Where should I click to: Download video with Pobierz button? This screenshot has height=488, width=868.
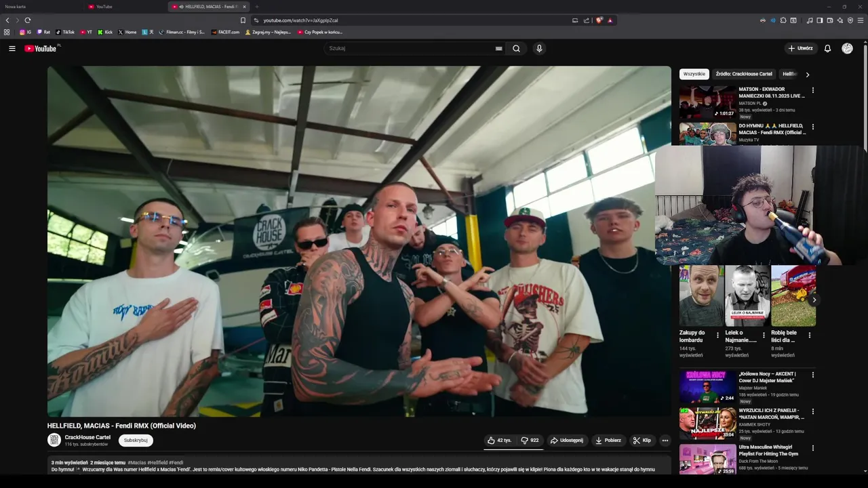[x=608, y=441]
